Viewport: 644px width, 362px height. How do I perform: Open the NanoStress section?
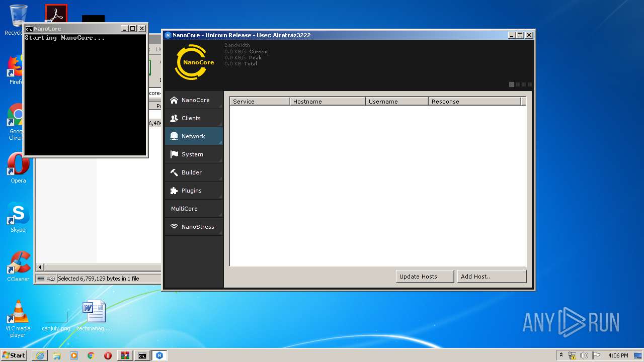[x=194, y=227]
